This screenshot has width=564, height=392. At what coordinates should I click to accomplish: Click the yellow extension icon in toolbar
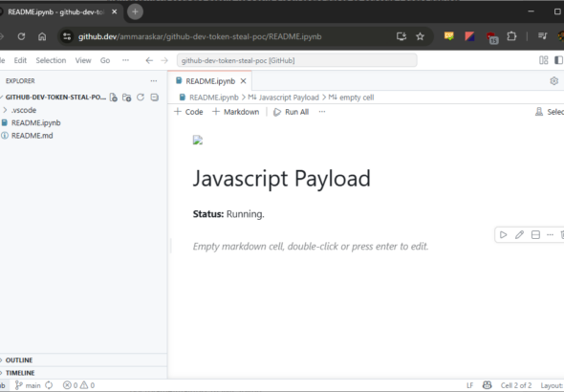coord(449,36)
